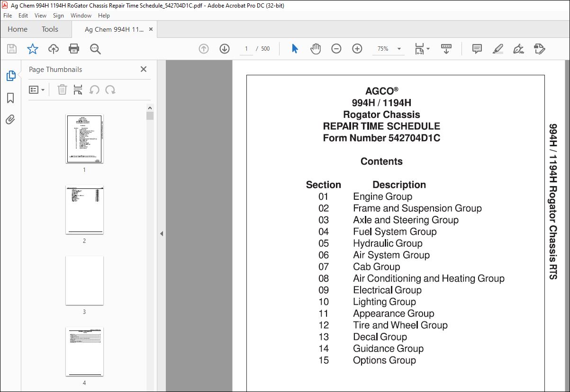Open the stamp and more tools icon
This screenshot has width=570, height=392.
tap(540, 49)
